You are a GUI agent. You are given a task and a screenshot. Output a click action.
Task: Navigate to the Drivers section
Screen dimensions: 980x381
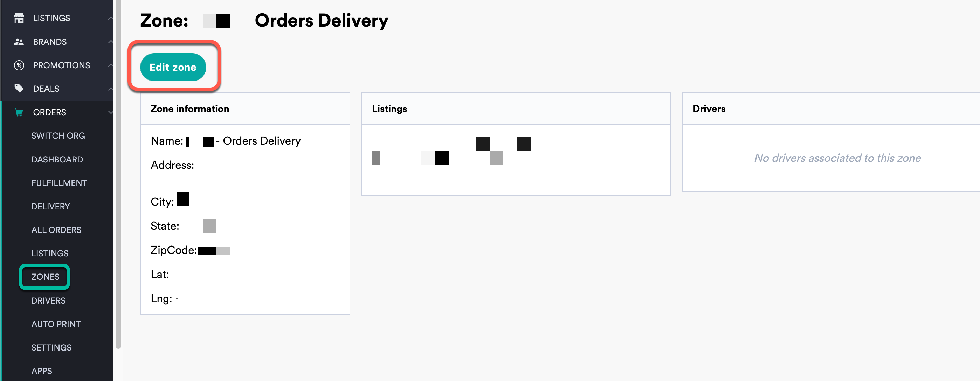[x=49, y=300]
